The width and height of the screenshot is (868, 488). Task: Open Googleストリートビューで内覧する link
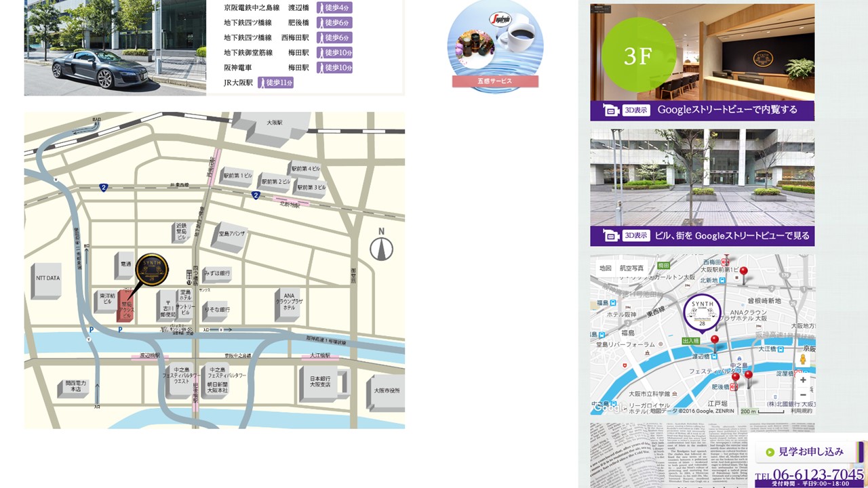(702, 110)
